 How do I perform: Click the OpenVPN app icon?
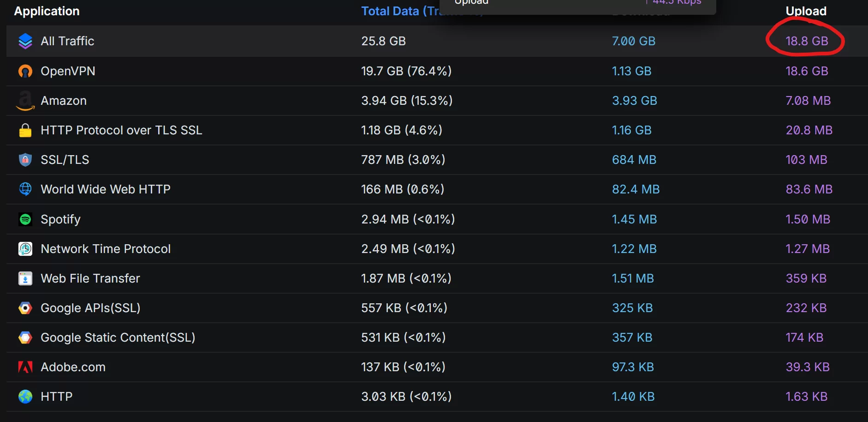pos(25,71)
